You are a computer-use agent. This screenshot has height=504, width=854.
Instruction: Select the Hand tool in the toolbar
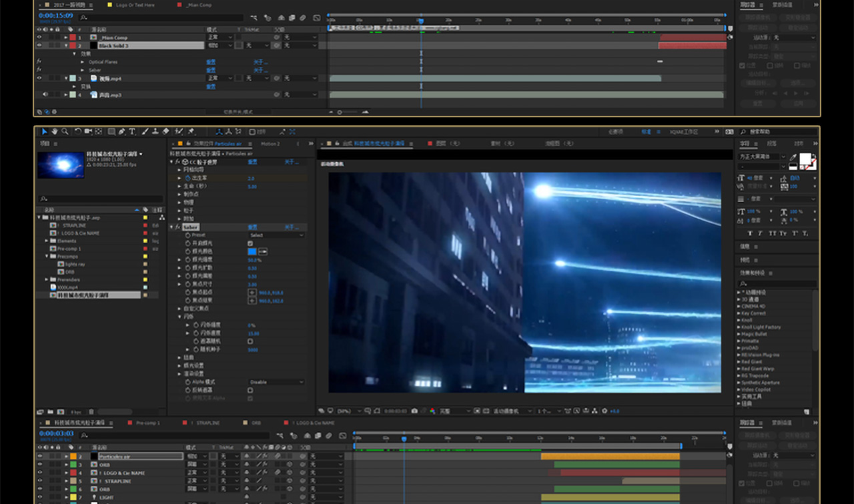click(55, 132)
